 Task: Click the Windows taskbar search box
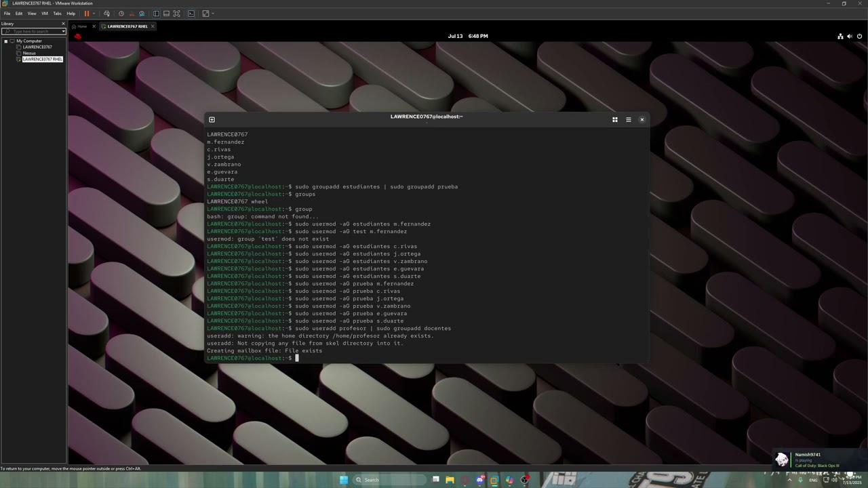[390, 480]
